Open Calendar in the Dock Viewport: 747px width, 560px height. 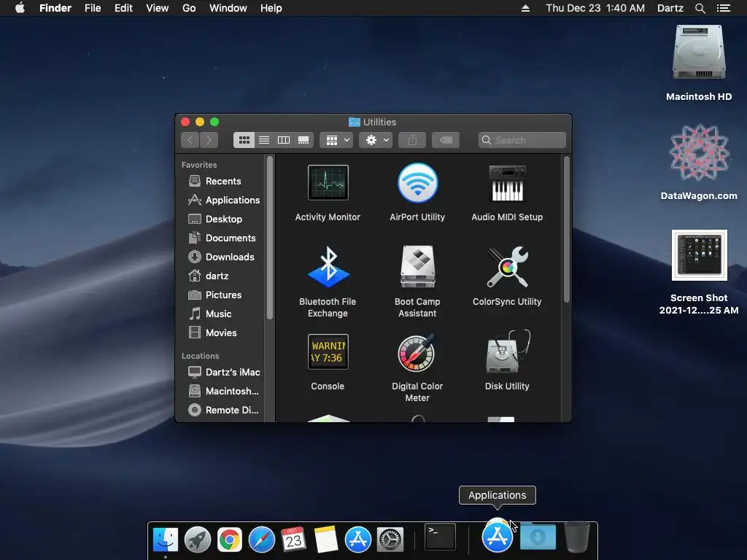click(x=293, y=540)
